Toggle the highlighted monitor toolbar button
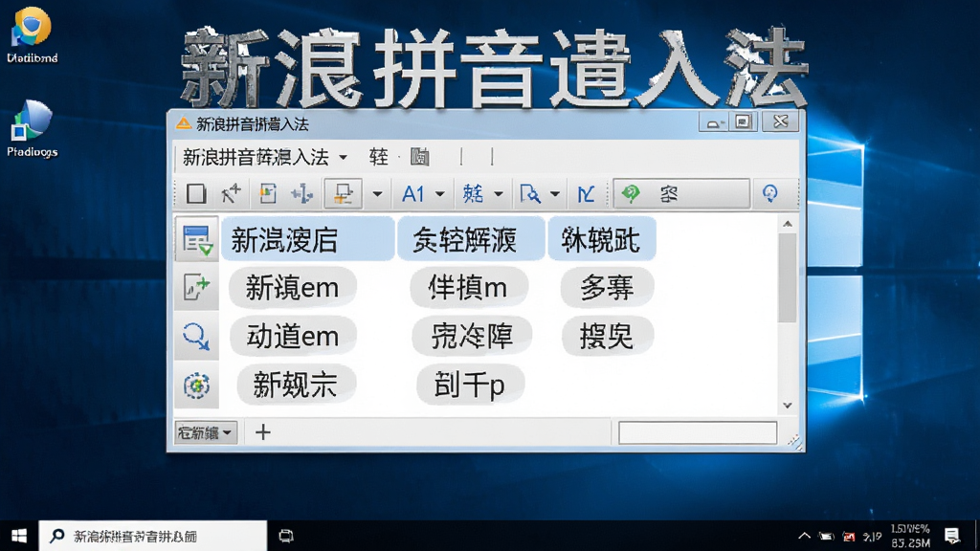Viewport: 980px width, 551px height. click(343, 193)
